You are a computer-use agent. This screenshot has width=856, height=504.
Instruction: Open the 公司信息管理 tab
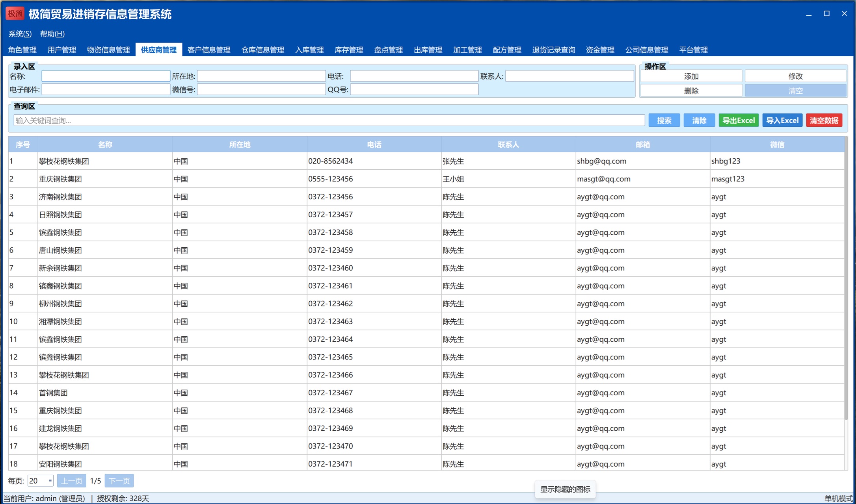[647, 50]
